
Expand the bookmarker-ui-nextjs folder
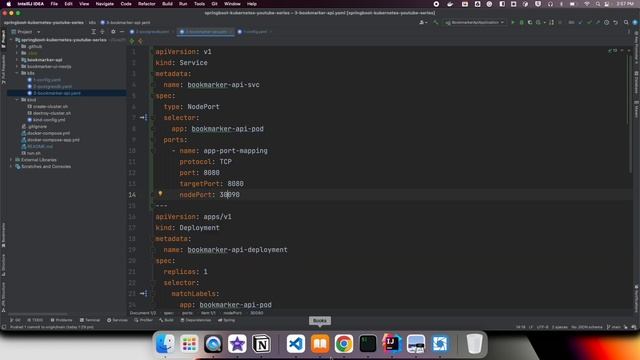[x=17, y=67]
